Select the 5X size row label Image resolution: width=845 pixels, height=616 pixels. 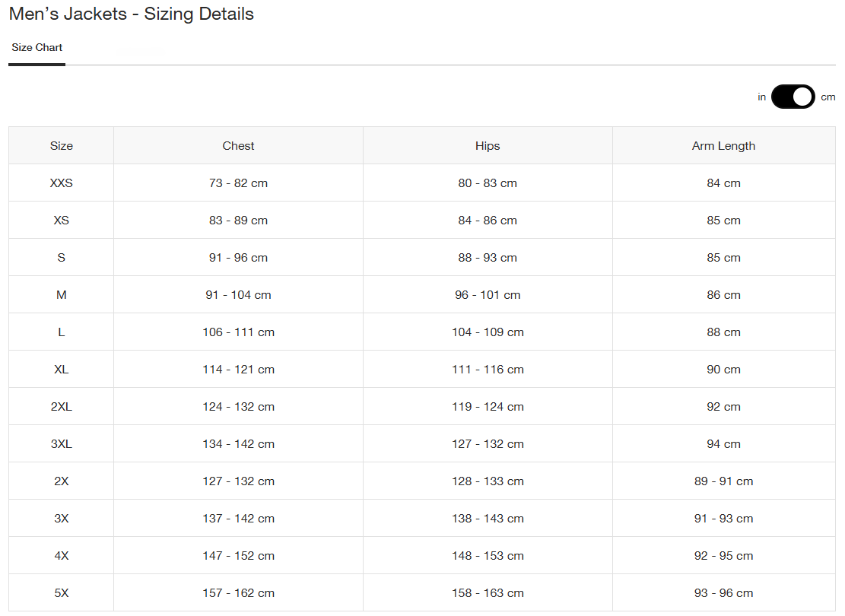62,593
